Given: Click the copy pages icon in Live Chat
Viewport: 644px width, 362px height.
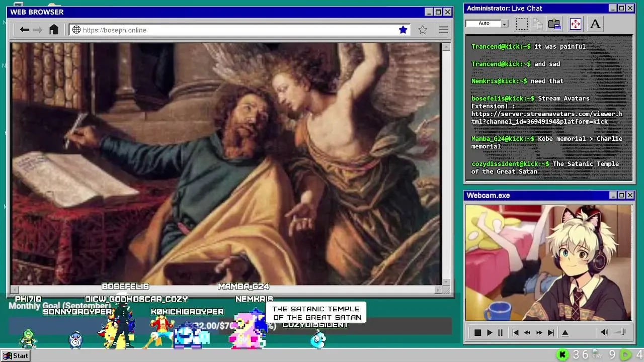Looking at the screenshot, I should click(538, 24).
